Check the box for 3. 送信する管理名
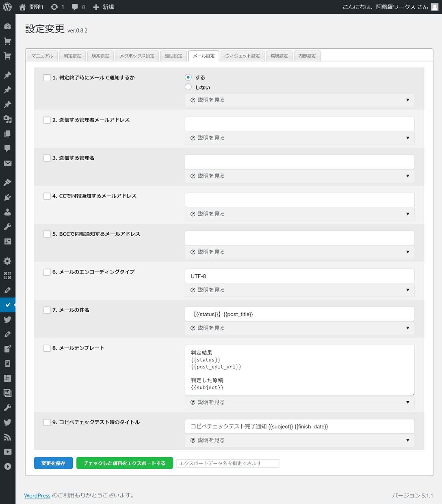 click(x=47, y=158)
